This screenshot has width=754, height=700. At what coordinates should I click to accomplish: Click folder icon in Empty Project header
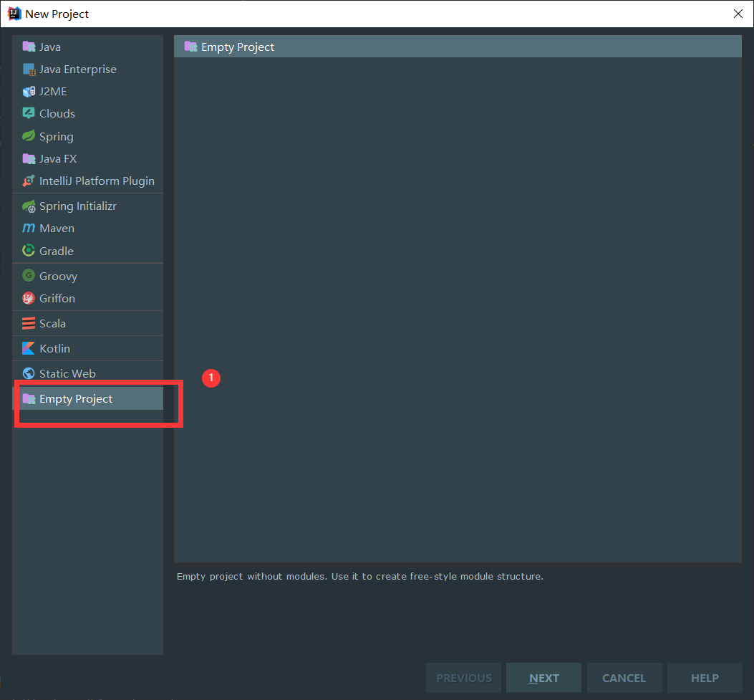[191, 47]
